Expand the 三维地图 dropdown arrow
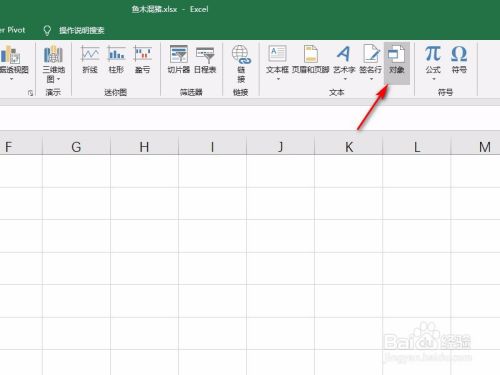The image size is (500, 375). [x=59, y=79]
